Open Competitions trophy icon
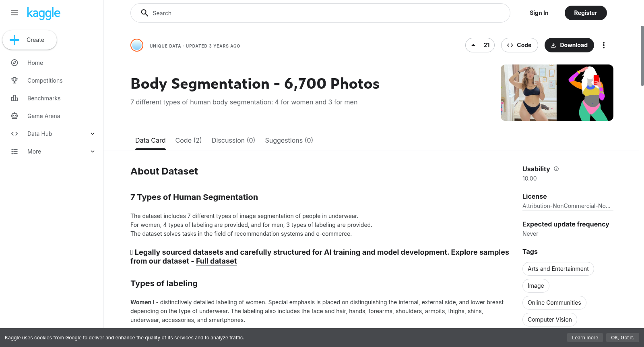The image size is (644, 347). pyautogui.click(x=14, y=81)
